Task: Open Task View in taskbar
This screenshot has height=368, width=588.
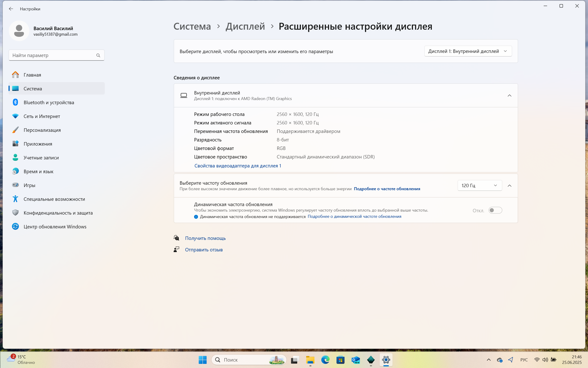Action: click(x=294, y=359)
